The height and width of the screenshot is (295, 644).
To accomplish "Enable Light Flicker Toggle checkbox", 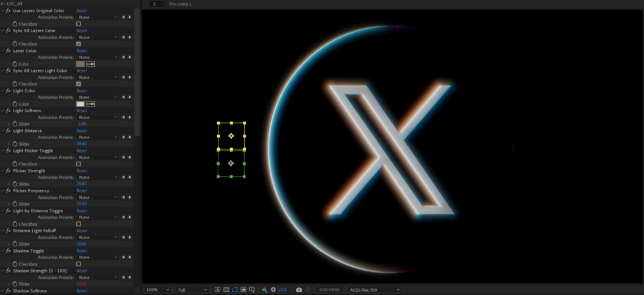I will click(x=78, y=164).
